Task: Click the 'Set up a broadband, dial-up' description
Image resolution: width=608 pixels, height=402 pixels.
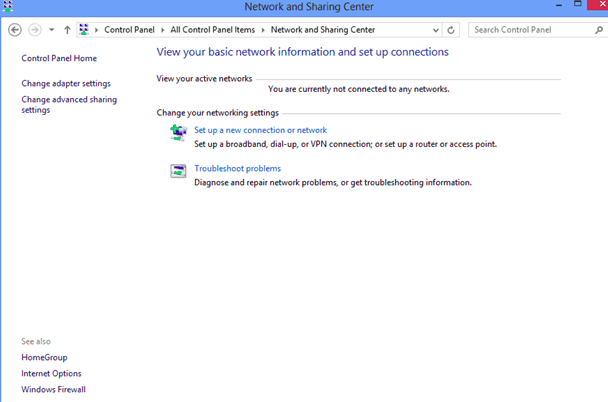Action: [345, 144]
